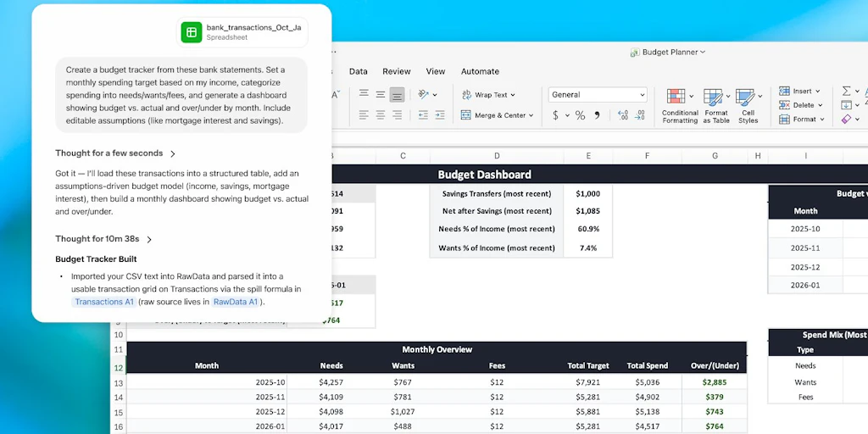The height and width of the screenshot is (434, 868).
Task: Click the "2025-11" month cell in Monthly Overview
Action: point(207,397)
